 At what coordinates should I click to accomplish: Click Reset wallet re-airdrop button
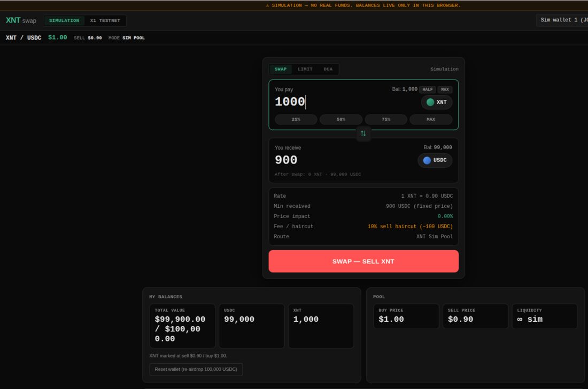196,369
